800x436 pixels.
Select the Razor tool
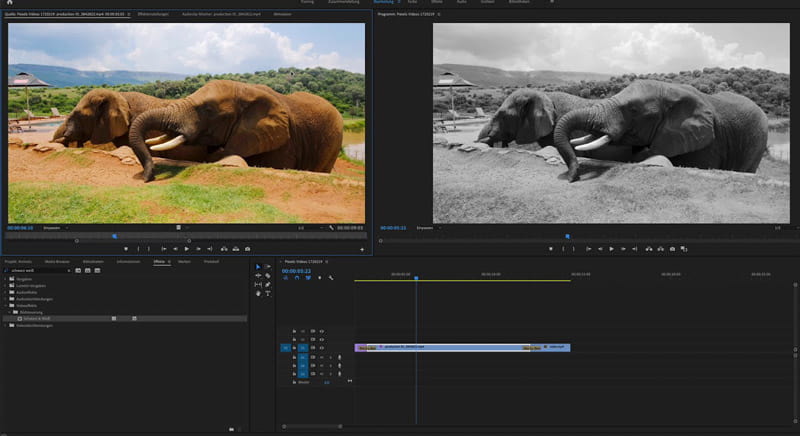coord(268,275)
